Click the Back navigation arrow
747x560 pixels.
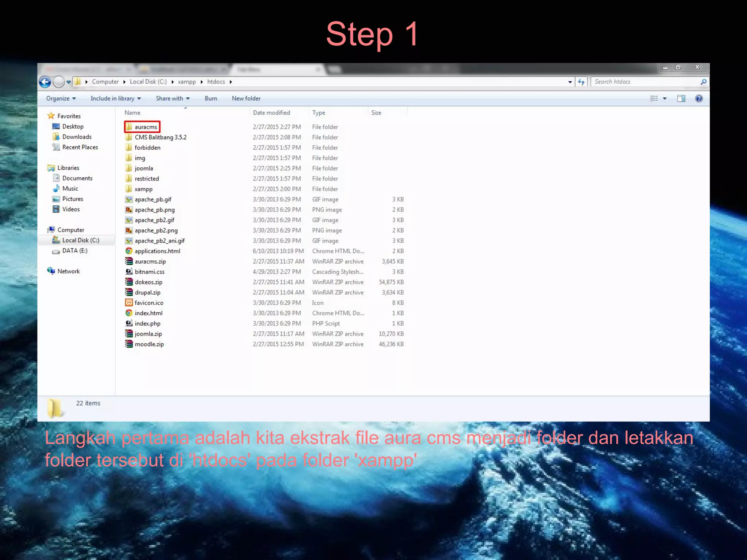point(45,82)
